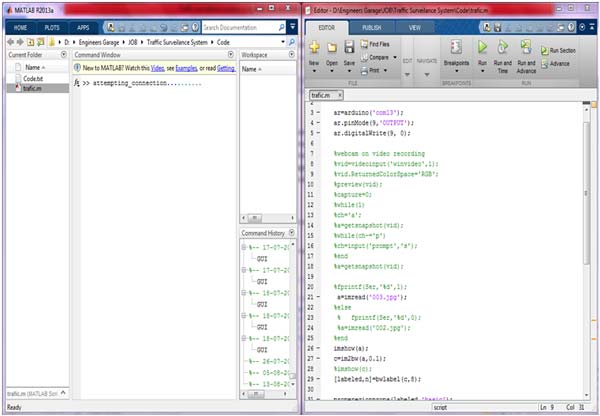
Task: Click the Editor help question-mark icon
Action: pyautogui.click(x=571, y=27)
